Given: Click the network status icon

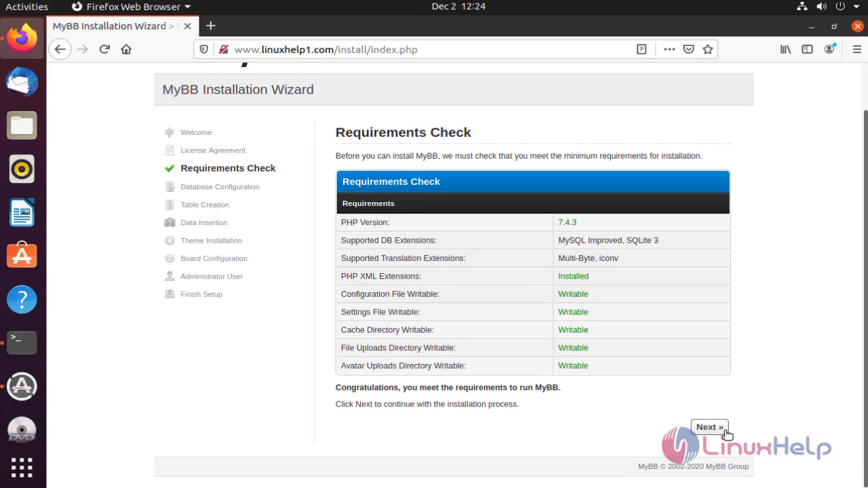Looking at the screenshot, I should 803,7.
